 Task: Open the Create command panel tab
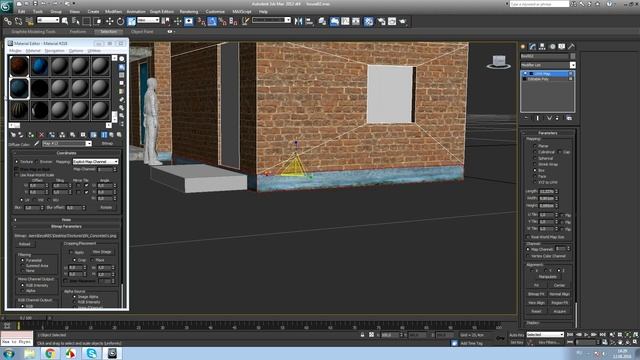click(x=523, y=47)
